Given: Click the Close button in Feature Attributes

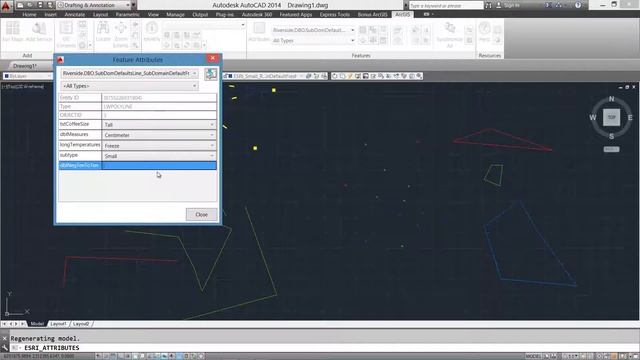Looking at the screenshot, I should 202,215.
